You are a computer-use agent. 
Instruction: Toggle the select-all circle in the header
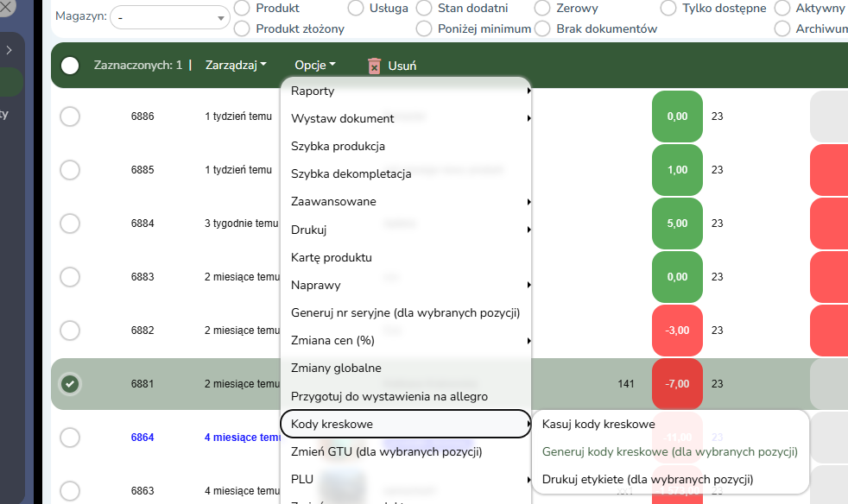(x=70, y=66)
